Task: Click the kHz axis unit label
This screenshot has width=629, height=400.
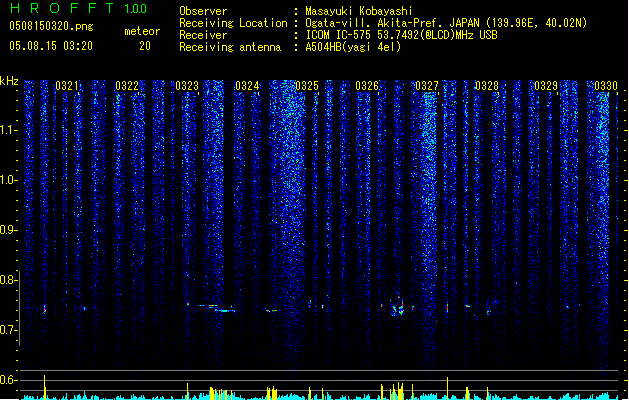Action: (x=9, y=81)
